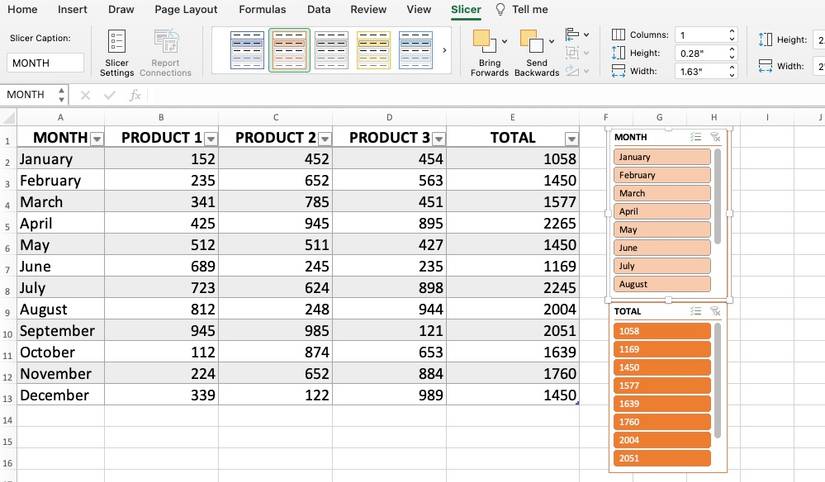825x482 pixels.
Task: Select the 1450 button in TOTAL slicer
Action: [x=662, y=367]
